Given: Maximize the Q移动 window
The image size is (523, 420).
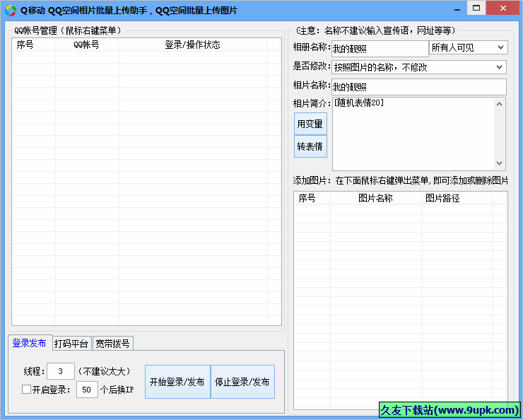Looking at the screenshot, I should 476,8.
